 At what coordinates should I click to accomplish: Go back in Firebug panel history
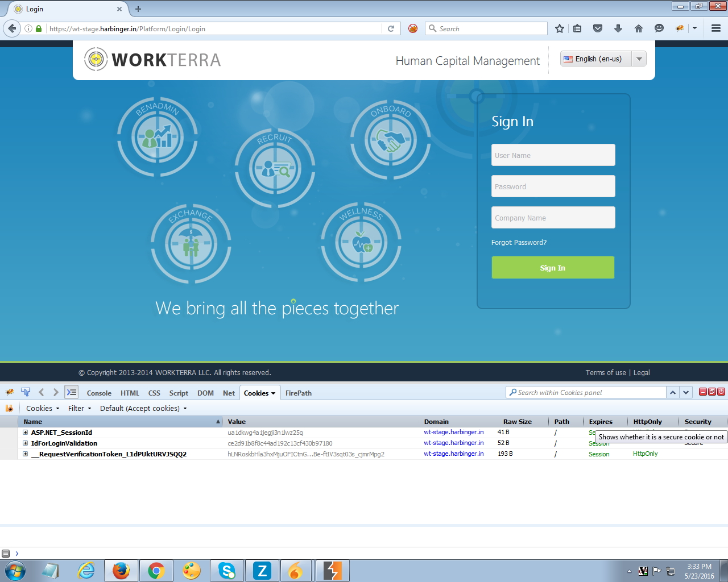(41, 392)
